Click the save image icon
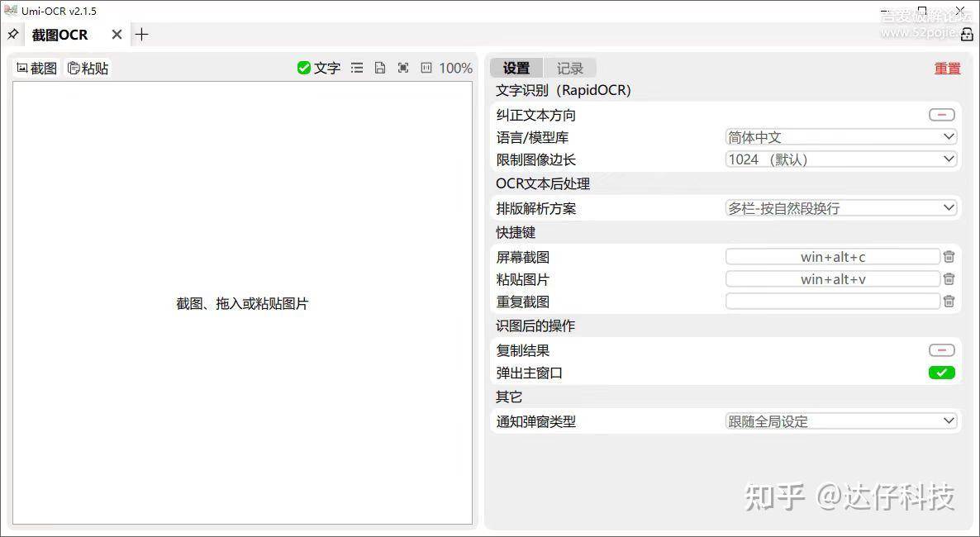Image resolution: width=980 pixels, height=537 pixels. (380, 68)
